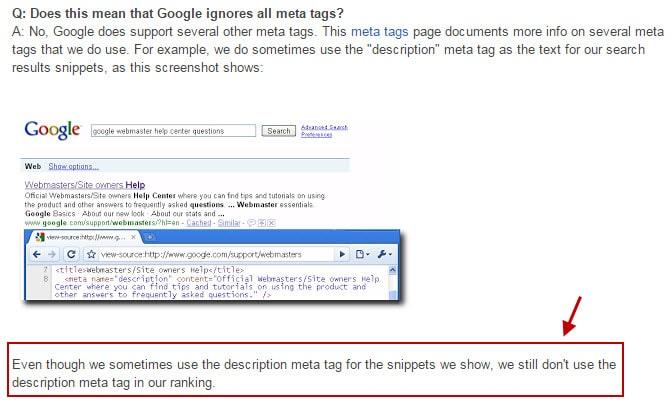
Task: Click the source view scrollbar up arrow
Action: pos(392,270)
